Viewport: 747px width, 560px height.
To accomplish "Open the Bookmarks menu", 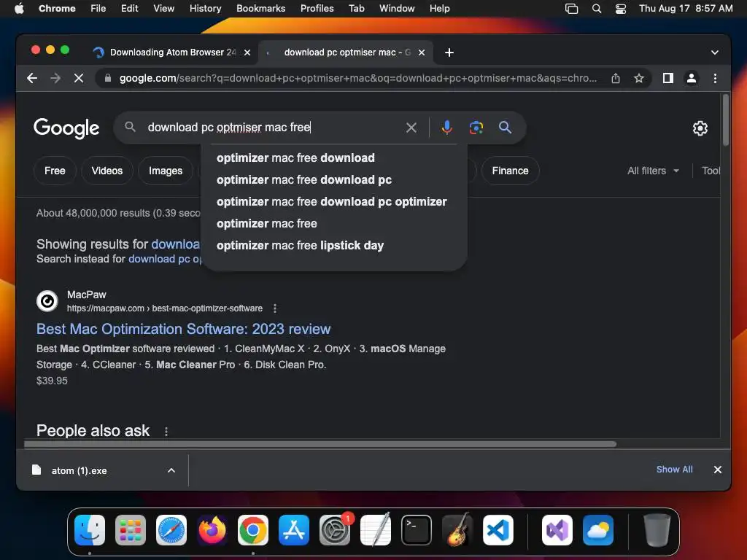I will click(260, 9).
